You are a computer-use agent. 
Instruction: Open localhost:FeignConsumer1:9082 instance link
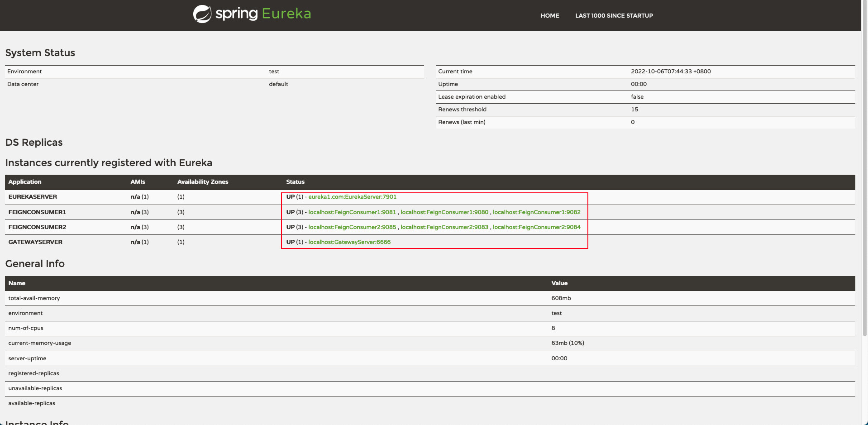point(537,212)
